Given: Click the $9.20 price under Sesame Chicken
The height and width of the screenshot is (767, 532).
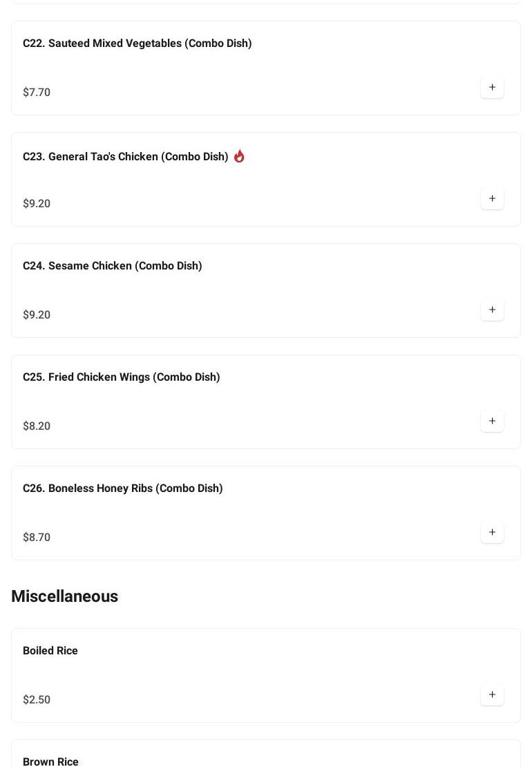Looking at the screenshot, I should coord(36,314).
